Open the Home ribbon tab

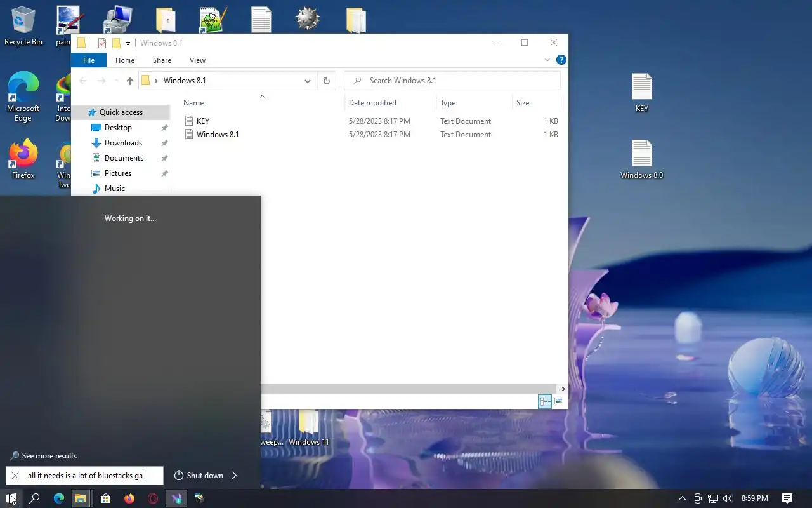[x=125, y=60]
